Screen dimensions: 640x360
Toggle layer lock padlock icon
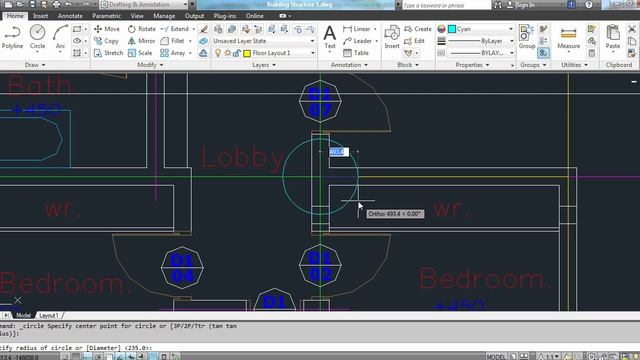coord(237,53)
